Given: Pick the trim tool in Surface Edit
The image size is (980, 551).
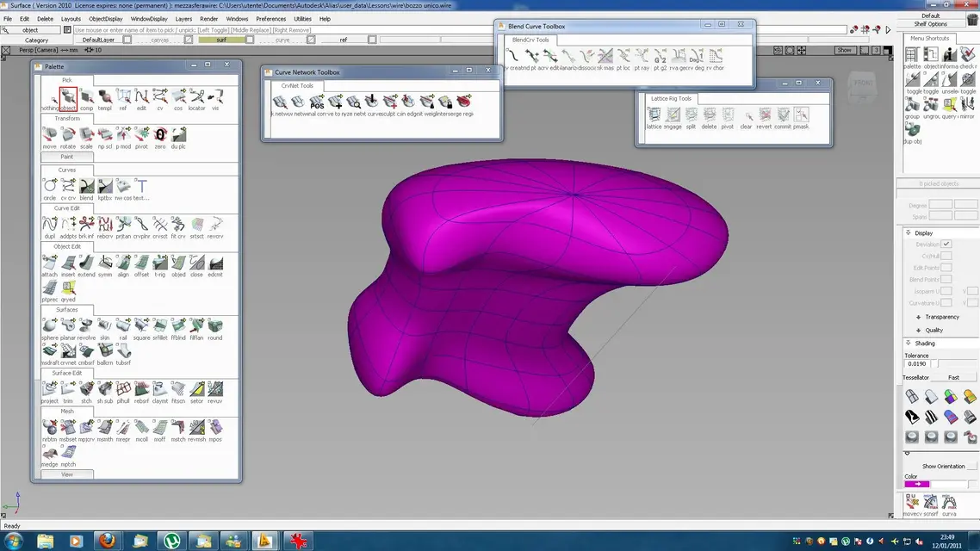Looking at the screenshot, I should 68,392.
